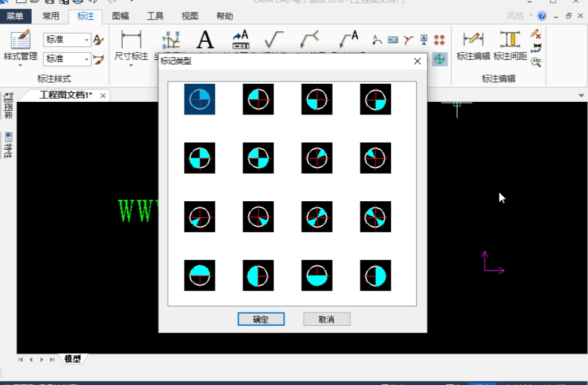Select marker with upper-left and lower-right wedges
Viewport: 588px width, 385px height.
coord(376,217)
